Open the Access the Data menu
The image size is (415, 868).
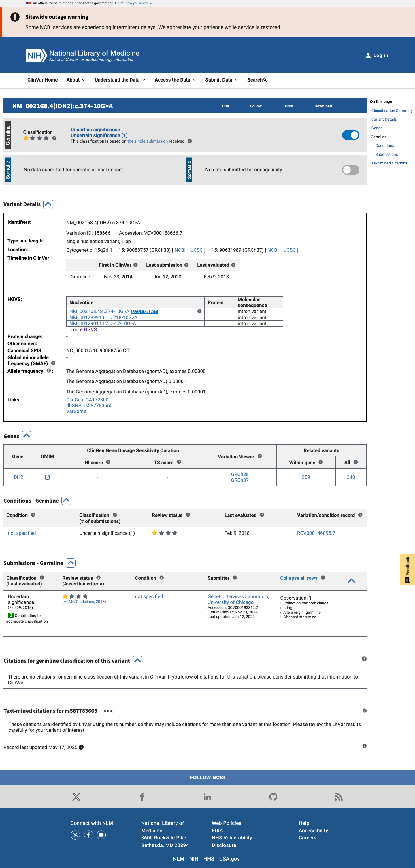tap(175, 80)
